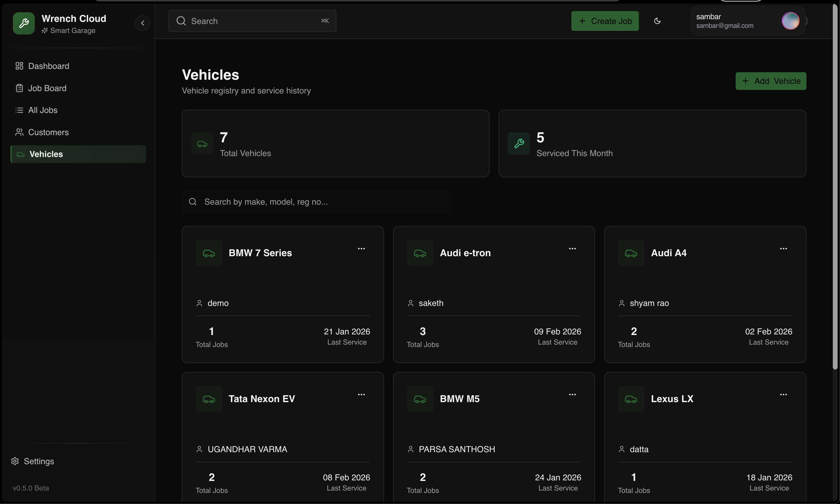Click the Tata Nexon EV title
Viewport: 840px width, 504px height.
(262, 399)
